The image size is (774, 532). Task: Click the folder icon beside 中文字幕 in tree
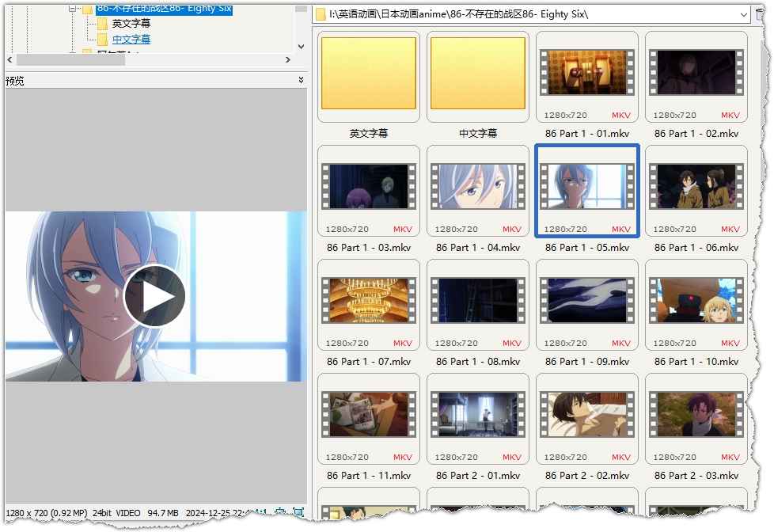pos(102,39)
